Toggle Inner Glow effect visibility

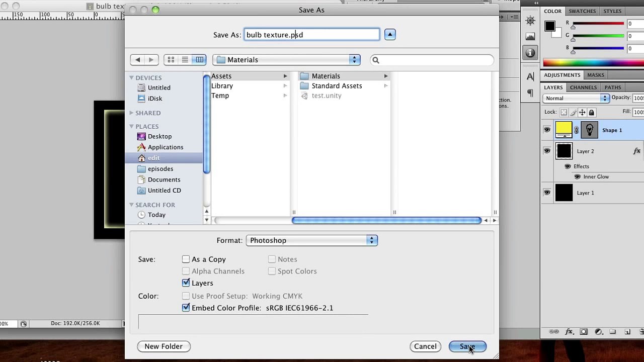pos(577,176)
